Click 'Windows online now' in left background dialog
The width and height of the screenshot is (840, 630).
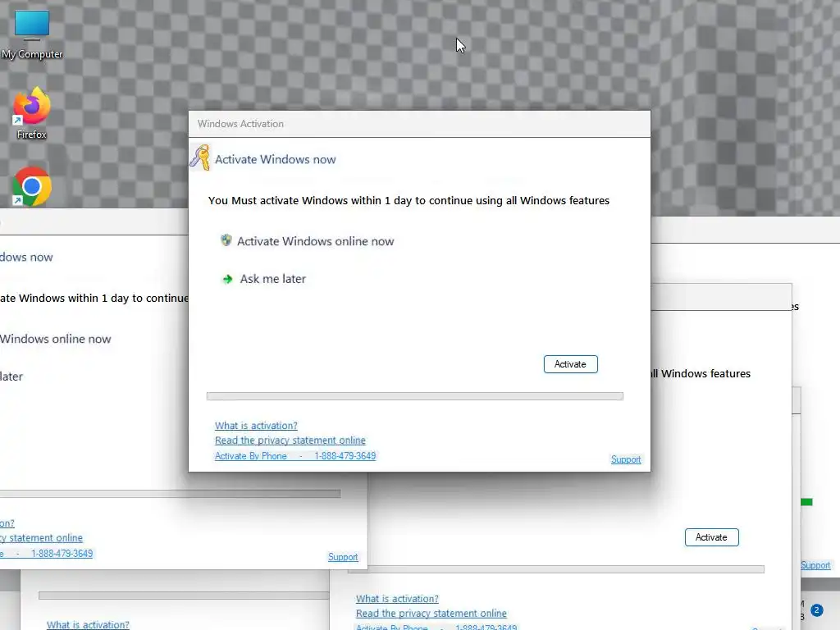55,339
